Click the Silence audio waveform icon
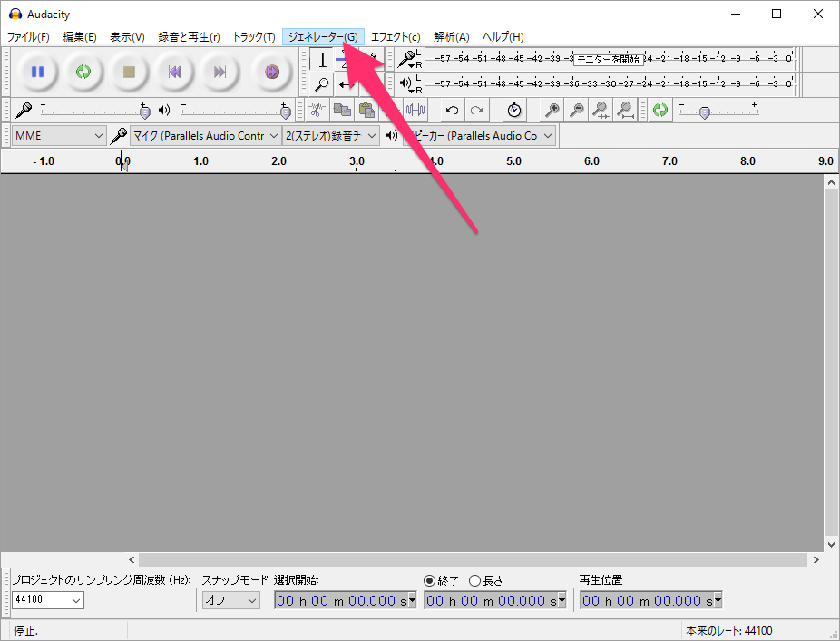This screenshot has width=840, height=641. pyautogui.click(x=415, y=111)
